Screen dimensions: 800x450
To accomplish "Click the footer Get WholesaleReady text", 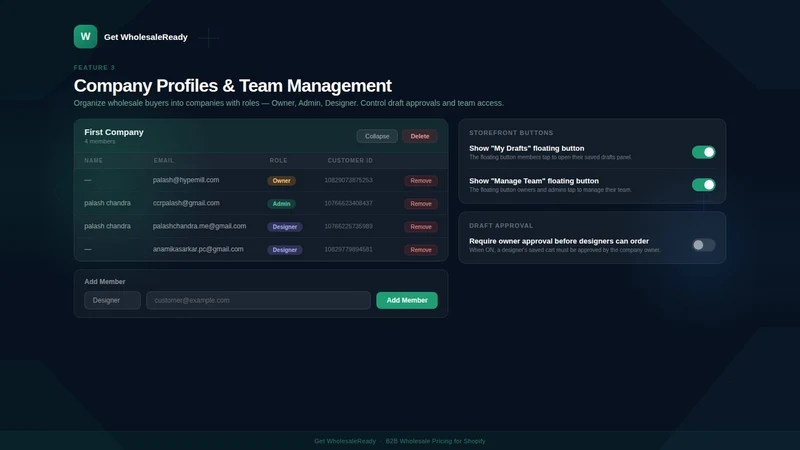I will coord(345,441).
